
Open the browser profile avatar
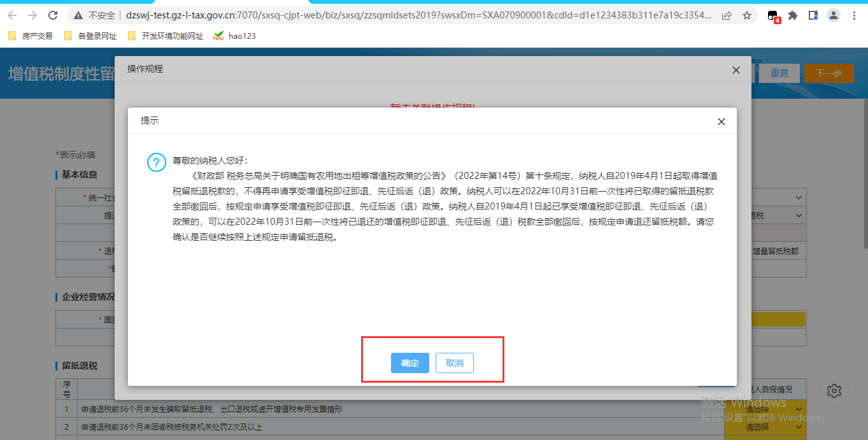tap(833, 16)
